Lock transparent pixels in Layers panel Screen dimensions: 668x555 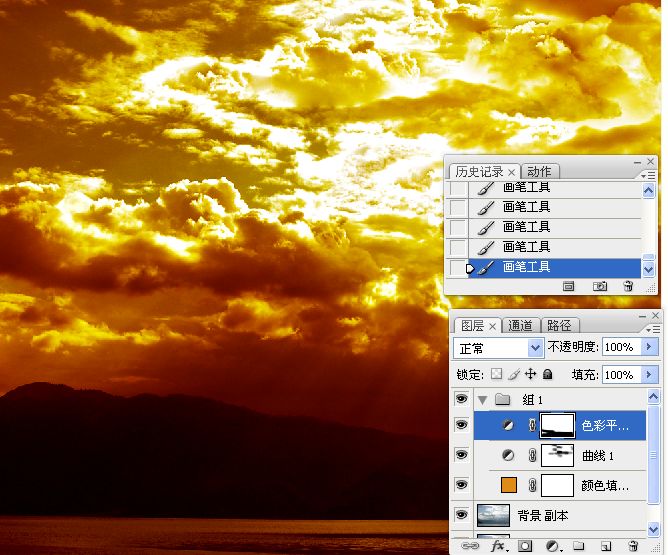(x=497, y=374)
